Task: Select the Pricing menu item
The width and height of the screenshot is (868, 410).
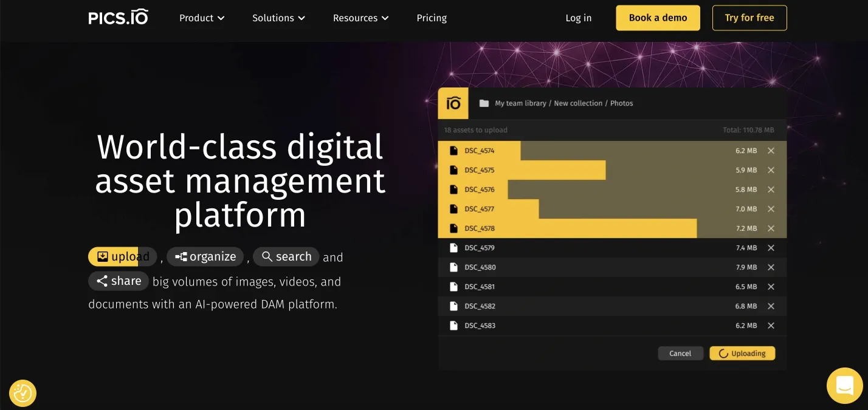Action: click(x=432, y=18)
